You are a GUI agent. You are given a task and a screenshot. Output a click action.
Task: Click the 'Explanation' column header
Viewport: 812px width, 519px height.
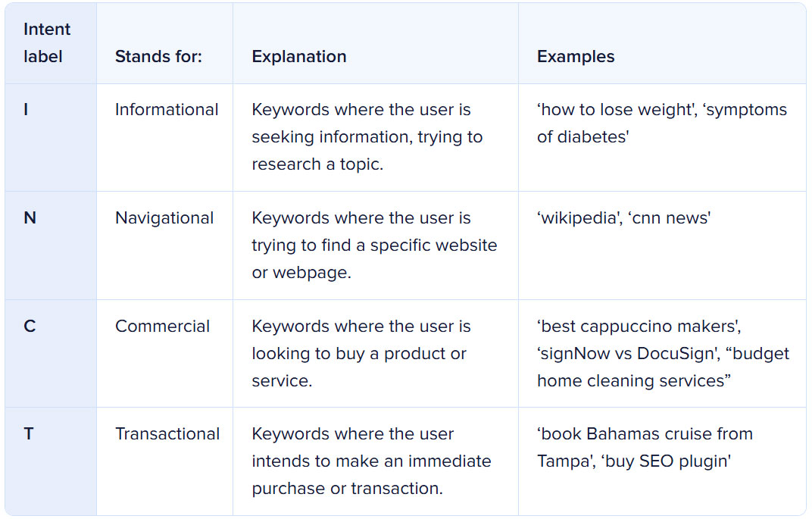tap(376, 43)
